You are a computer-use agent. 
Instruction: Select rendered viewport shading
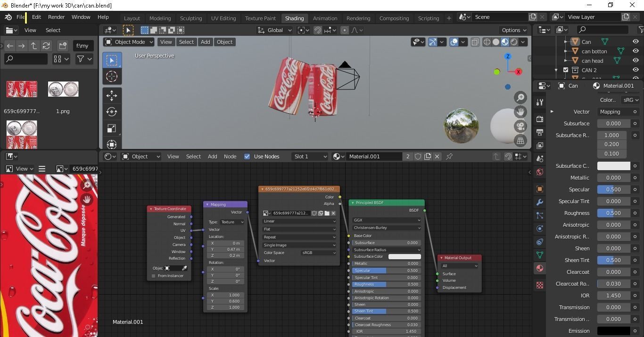click(x=514, y=42)
